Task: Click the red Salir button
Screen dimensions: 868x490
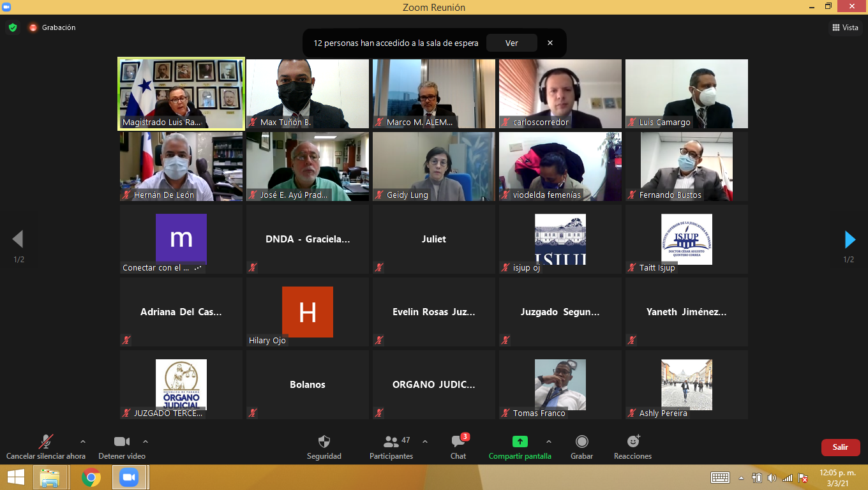Action: [x=841, y=447]
